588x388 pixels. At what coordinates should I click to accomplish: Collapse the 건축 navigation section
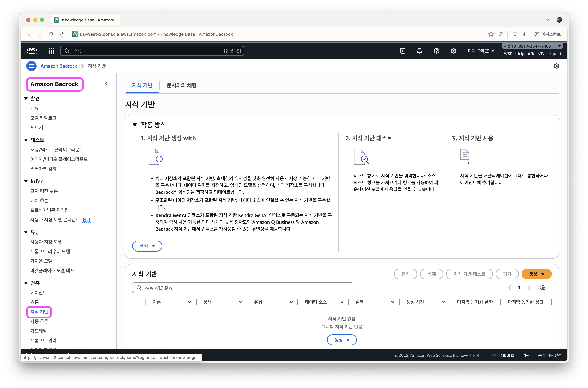pos(26,283)
